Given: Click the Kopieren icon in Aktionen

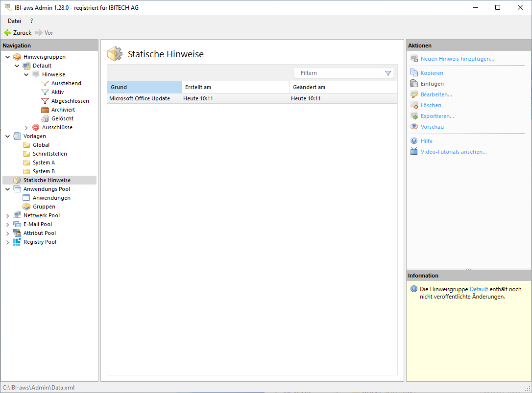Looking at the screenshot, I should (x=414, y=73).
